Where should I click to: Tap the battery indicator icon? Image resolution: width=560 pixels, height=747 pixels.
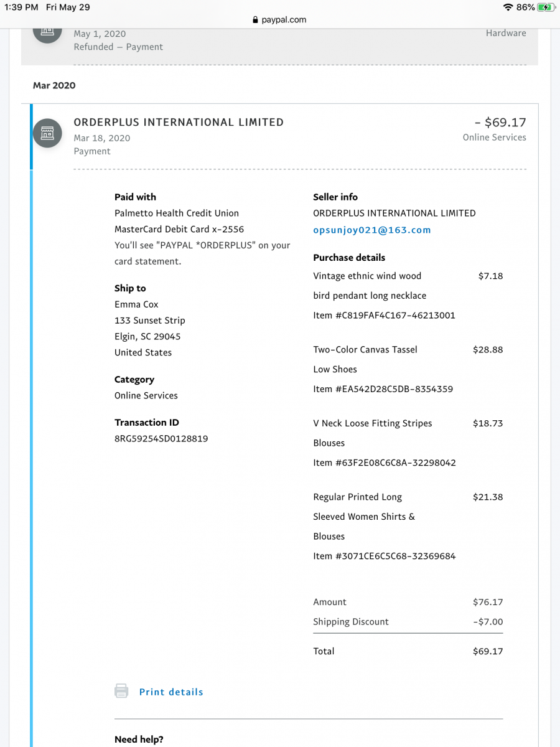[545, 7]
